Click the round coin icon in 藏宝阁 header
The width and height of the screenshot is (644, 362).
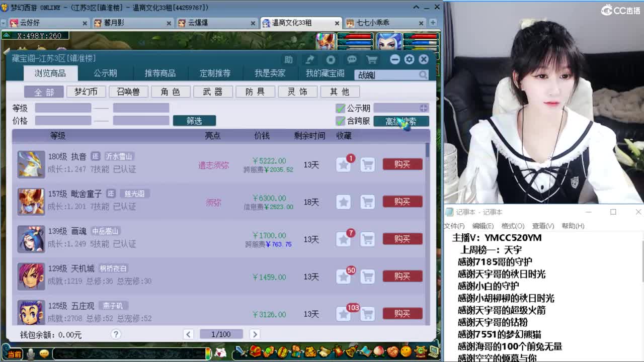click(331, 59)
